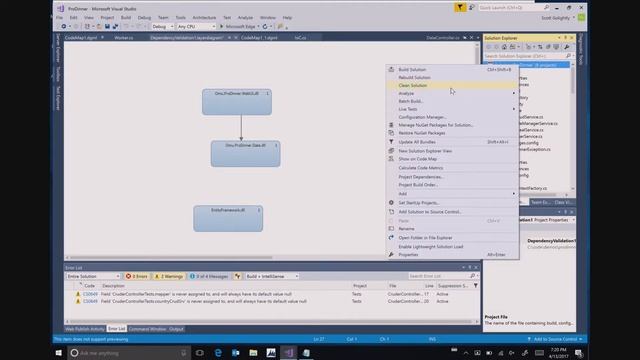Open the Action Center notification icon
640x360 pixels.
point(578,353)
